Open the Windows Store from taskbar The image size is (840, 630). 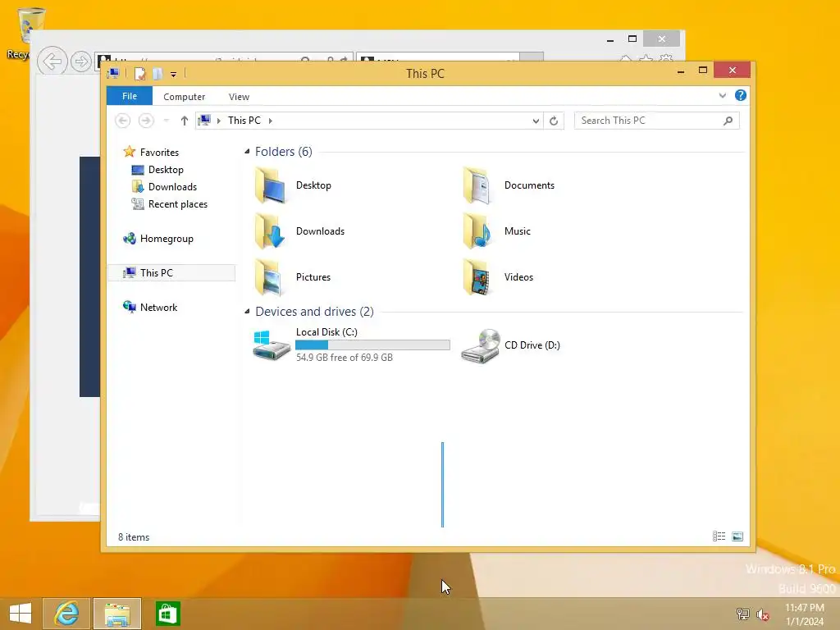point(167,614)
